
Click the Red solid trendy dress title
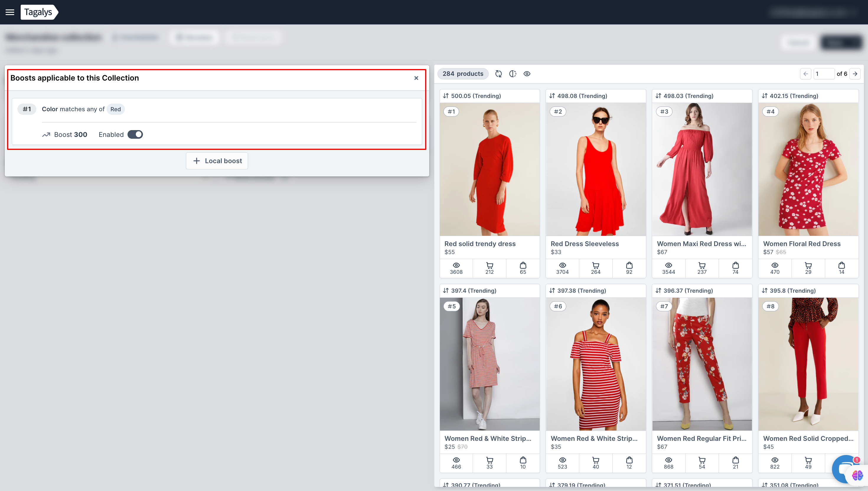480,244
